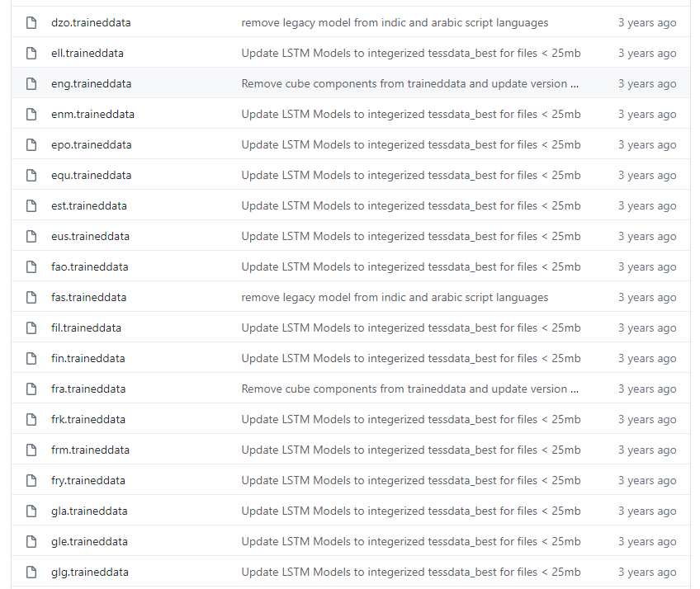View commit message for fin.traineddata row
Screen dimensions: 700x589
411,358
